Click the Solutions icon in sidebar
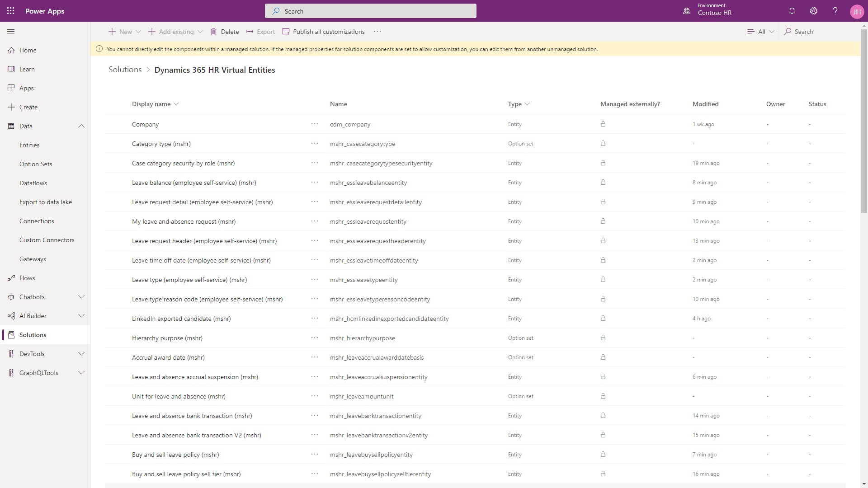This screenshot has height=488, width=868. [x=11, y=334]
